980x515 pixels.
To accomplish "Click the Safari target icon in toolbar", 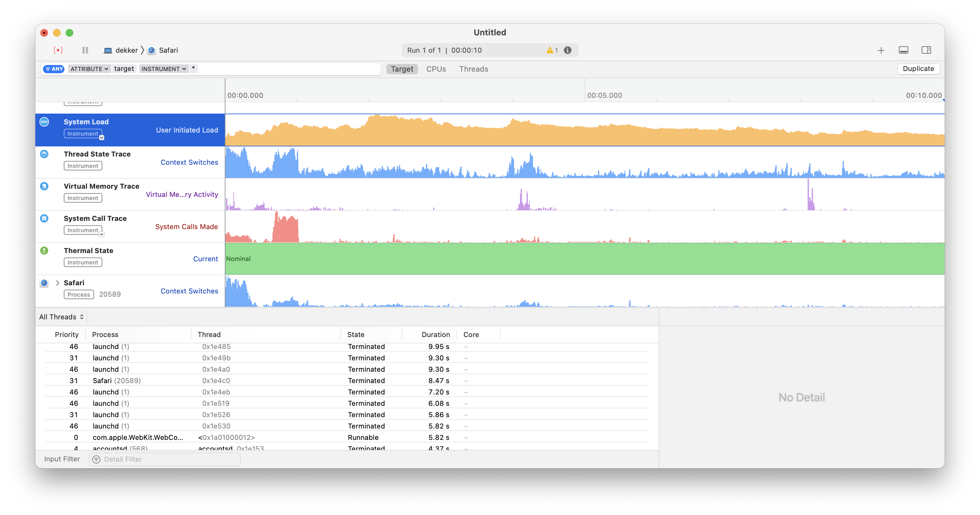I will [x=152, y=50].
